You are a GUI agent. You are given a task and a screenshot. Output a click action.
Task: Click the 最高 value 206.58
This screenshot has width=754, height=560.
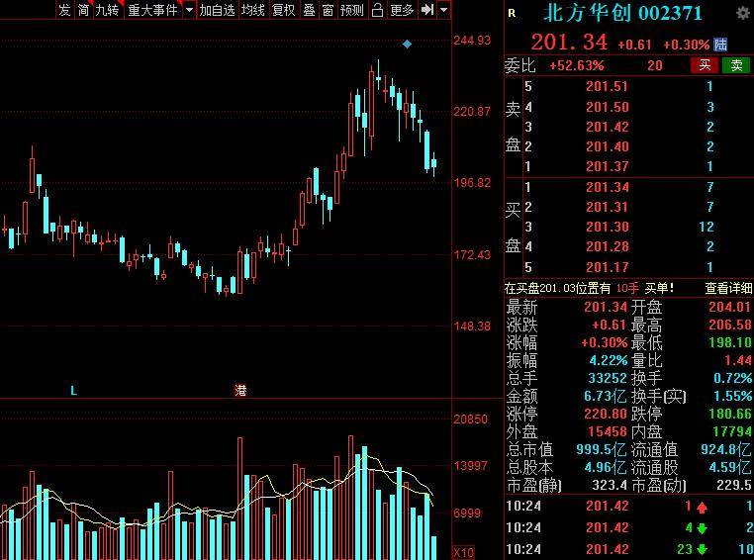(x=729, y=325)
